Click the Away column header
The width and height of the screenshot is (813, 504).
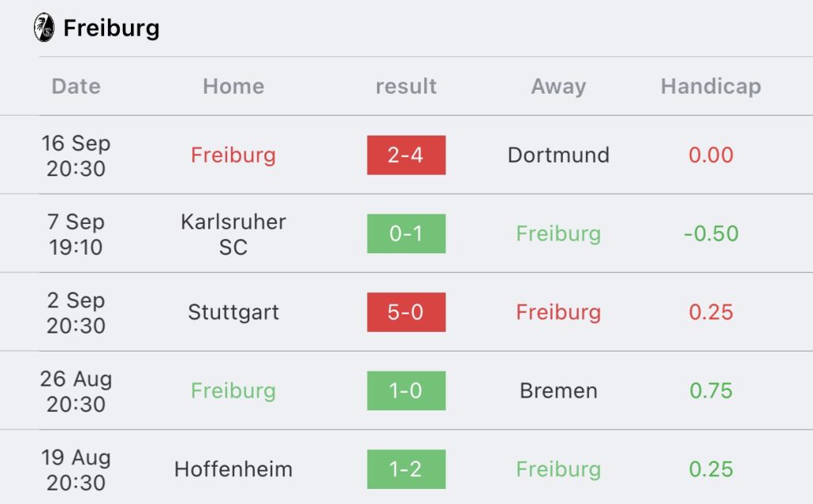558,87
